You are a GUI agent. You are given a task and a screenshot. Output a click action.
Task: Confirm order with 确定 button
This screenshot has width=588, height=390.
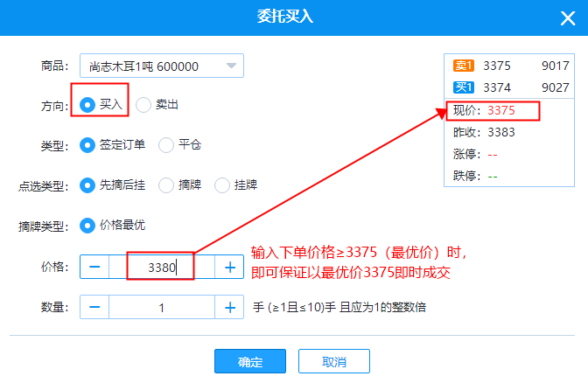250,361
